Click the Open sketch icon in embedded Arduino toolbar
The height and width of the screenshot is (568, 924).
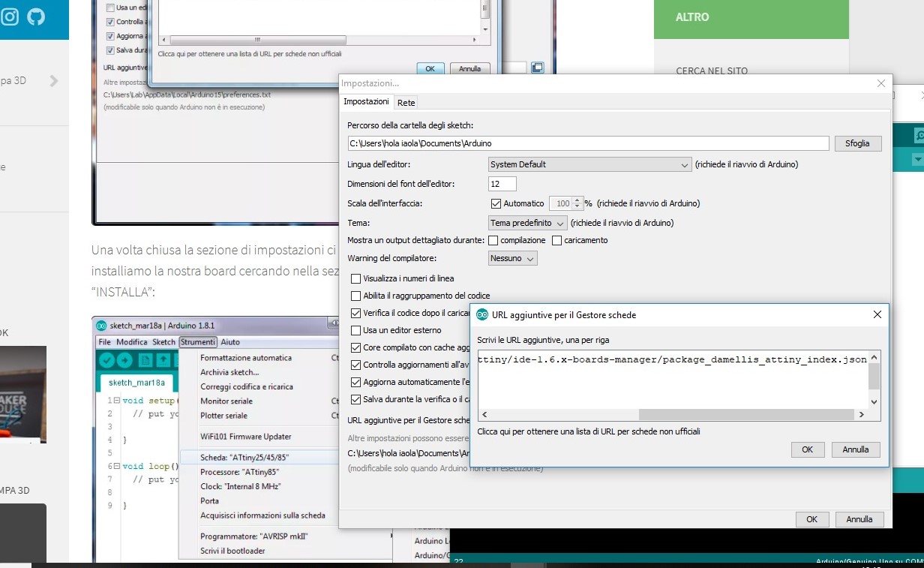pos(163,360)
